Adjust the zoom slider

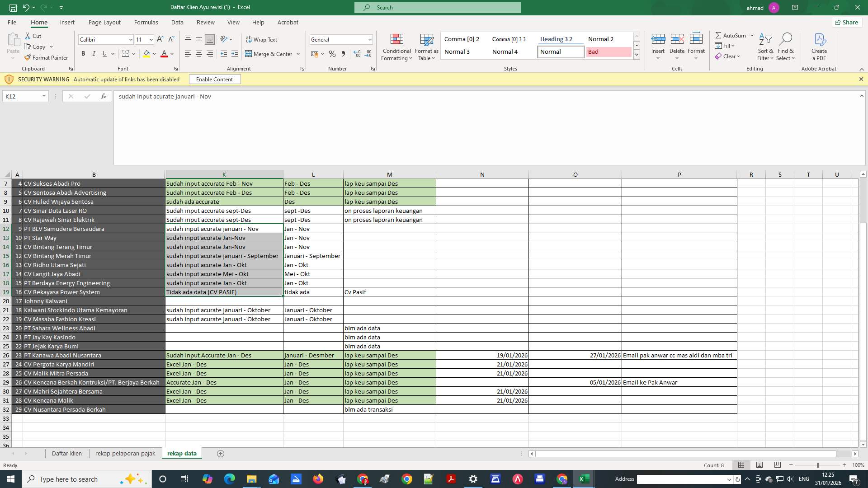coord(818,465)
